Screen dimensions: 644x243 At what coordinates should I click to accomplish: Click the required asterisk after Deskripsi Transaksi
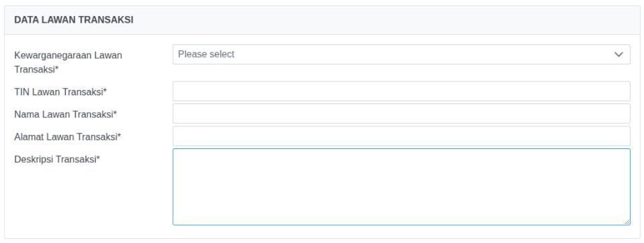click(x=98, y=158)
